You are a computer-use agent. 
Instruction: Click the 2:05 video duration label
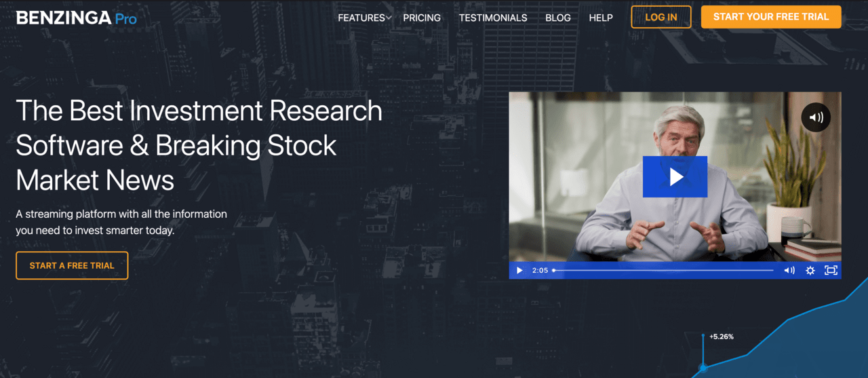pyautogui.click(x=540, y=270)
